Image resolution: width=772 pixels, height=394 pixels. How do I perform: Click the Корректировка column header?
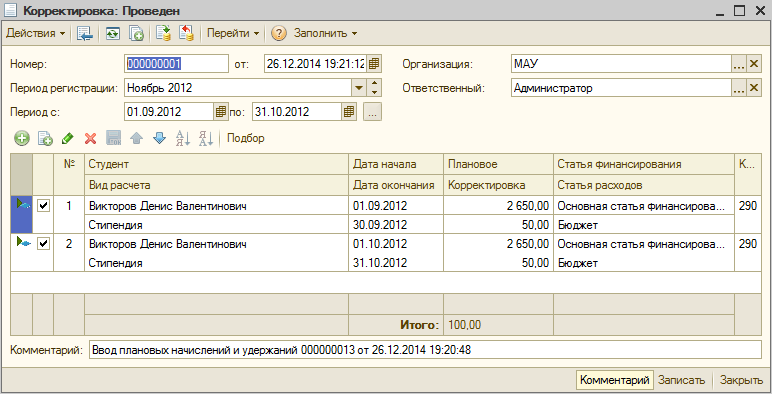[x=498, y=185]
